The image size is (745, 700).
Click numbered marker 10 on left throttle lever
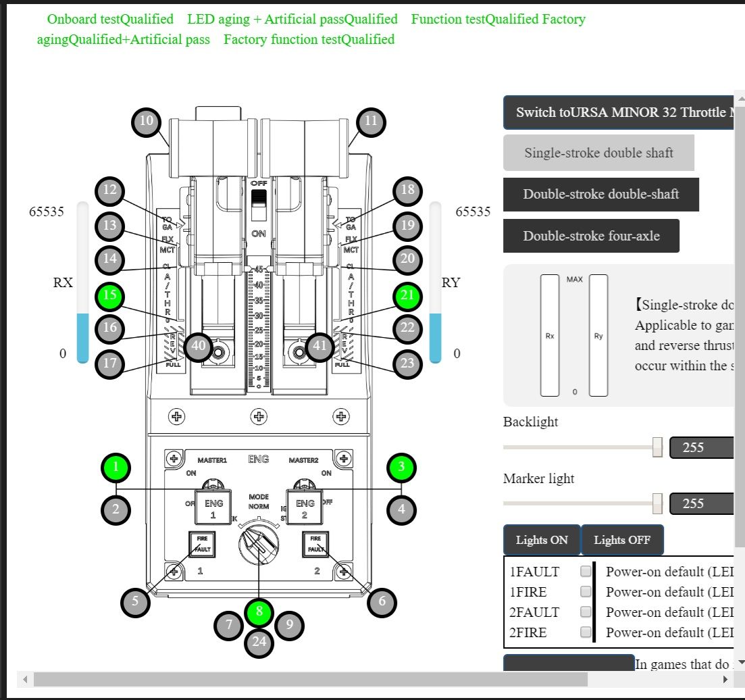point(147,122)
